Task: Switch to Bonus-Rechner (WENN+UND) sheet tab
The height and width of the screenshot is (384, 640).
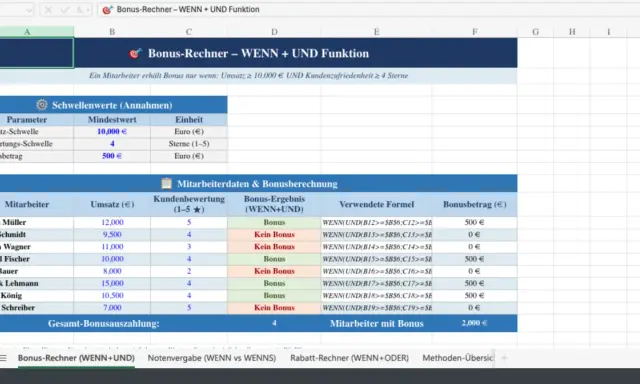Action: pos(76,358)
